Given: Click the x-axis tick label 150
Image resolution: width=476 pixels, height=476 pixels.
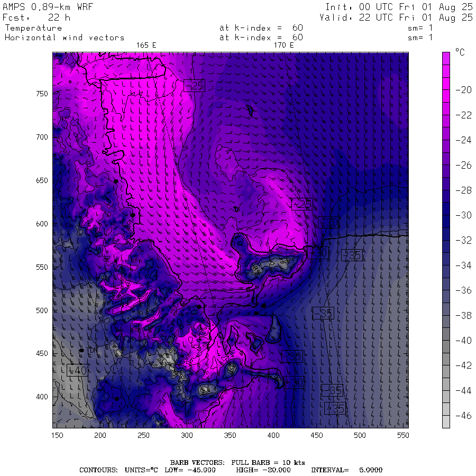Looking at the screenshot, I should click(x=57, y=435).
